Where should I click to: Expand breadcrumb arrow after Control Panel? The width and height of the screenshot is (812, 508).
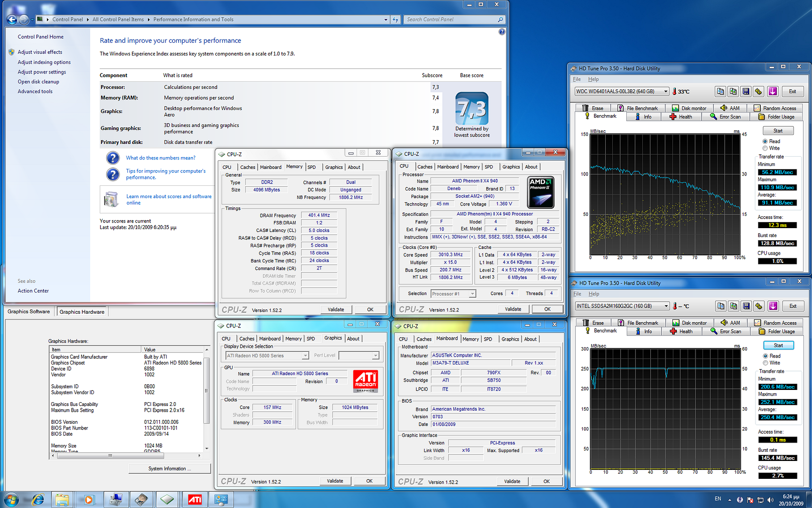[x=87, y=19]
